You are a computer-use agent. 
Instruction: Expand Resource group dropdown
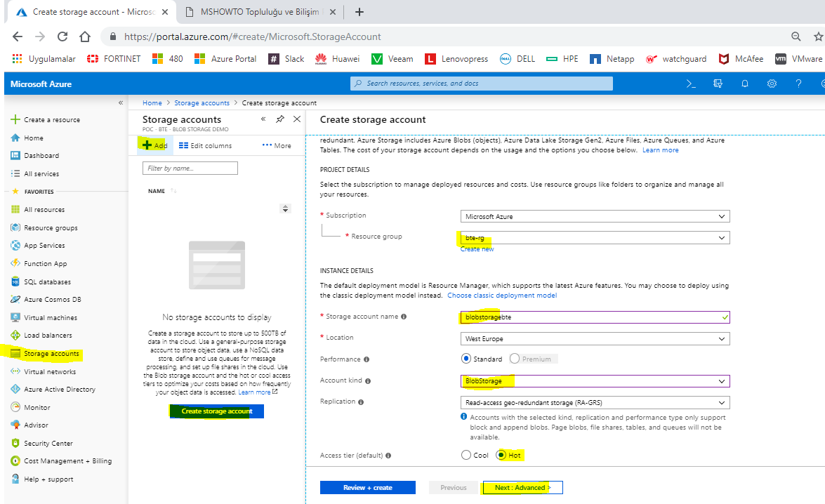pos(595,238)
